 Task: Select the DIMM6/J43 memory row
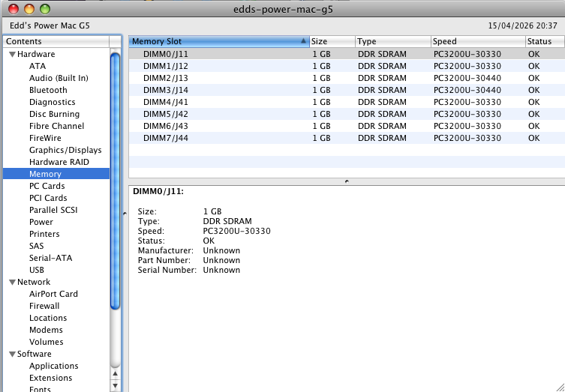coord(347,126)
